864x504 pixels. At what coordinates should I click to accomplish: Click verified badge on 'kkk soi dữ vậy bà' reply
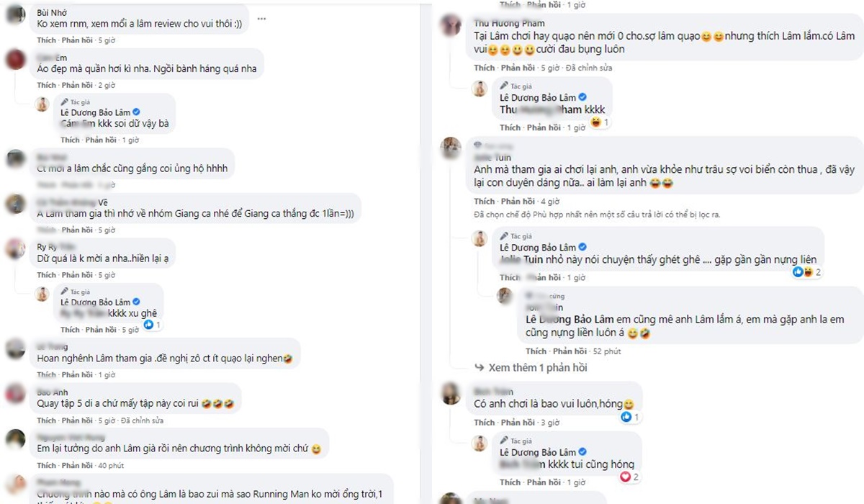tap(136, 112)
